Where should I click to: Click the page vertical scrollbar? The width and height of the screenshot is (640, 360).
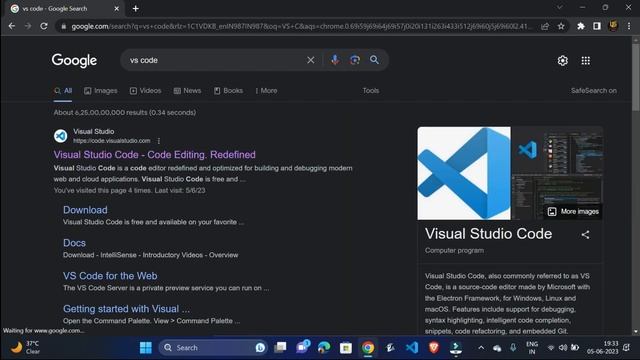(x=636, y=76)
